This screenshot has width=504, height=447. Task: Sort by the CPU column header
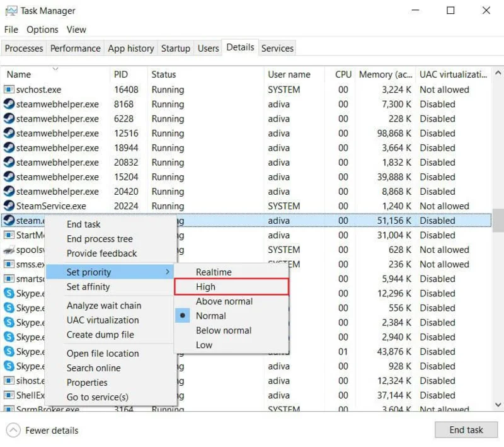point(340,74)
